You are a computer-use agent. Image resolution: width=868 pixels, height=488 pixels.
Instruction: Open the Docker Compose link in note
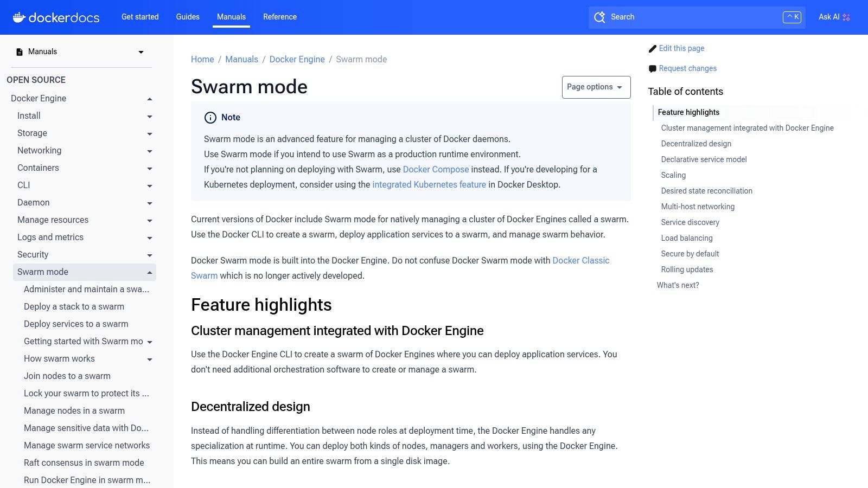436,169
